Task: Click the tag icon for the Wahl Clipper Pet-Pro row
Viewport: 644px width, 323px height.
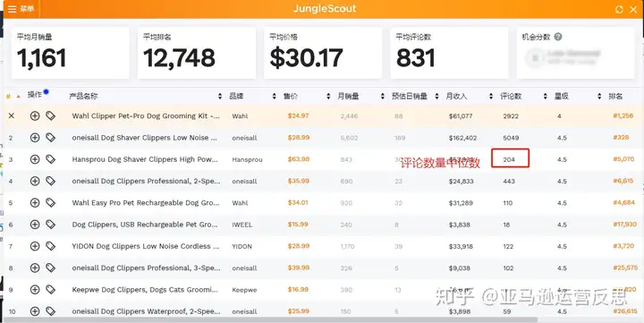Action: 50,116
